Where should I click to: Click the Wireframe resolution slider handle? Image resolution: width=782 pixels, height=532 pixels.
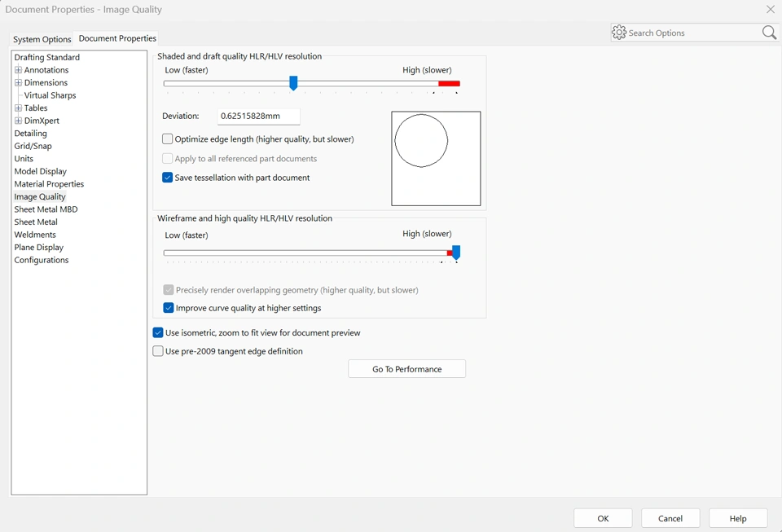click(456, 253)
